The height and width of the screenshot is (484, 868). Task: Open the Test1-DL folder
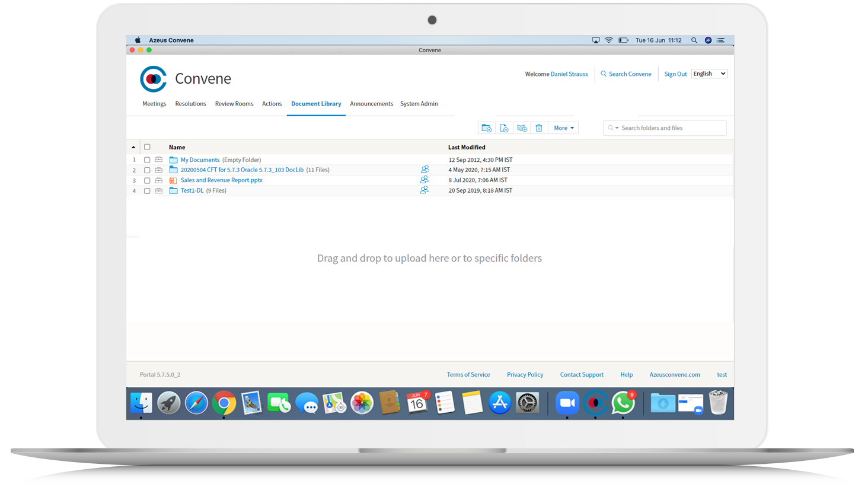click(192, 190)
